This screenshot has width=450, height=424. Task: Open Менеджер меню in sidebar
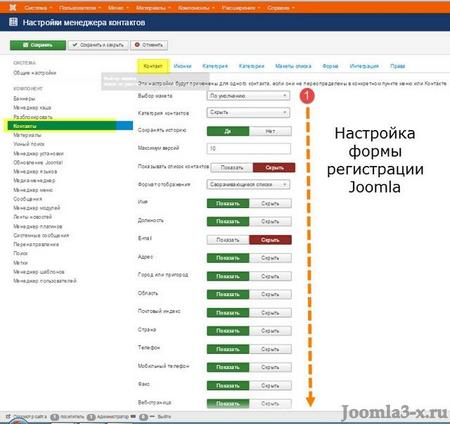click(x=33, y=190)
